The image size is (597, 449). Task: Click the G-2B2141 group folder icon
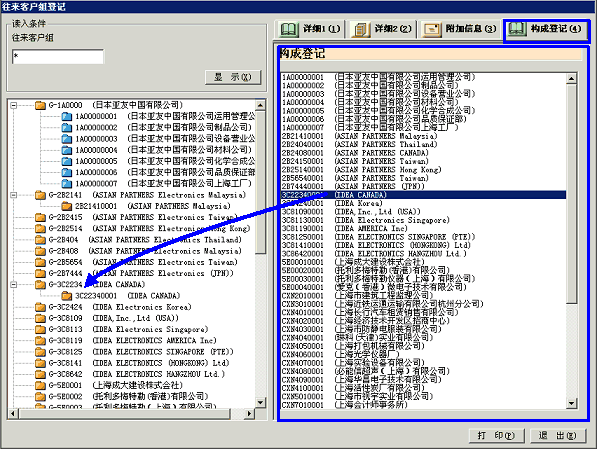click(40, 195)
